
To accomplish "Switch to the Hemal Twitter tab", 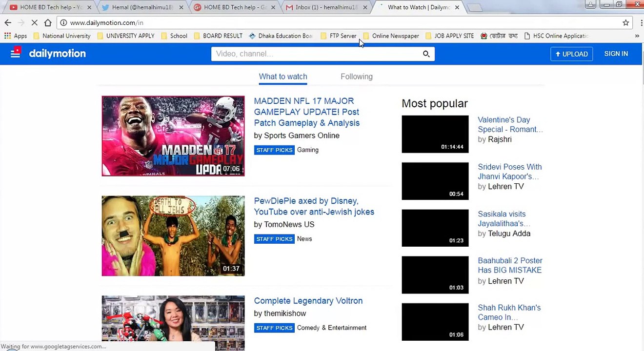I will tap(142, 7).
